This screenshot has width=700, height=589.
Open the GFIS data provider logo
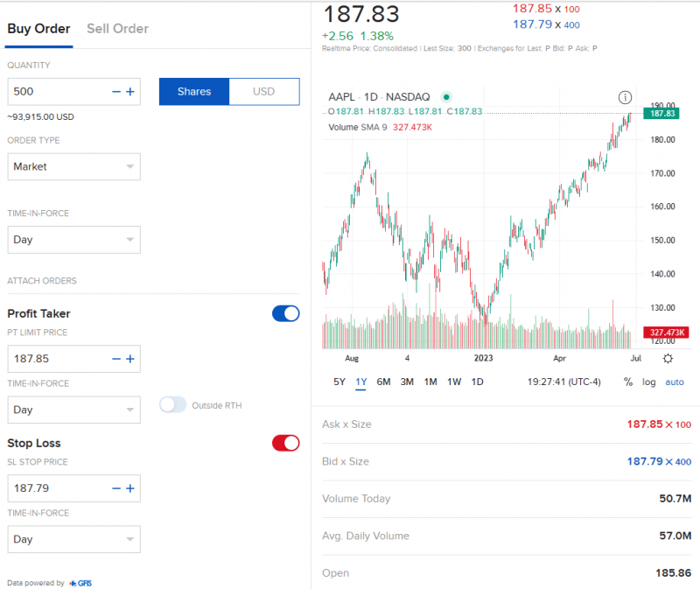click(x=80, y=583)
